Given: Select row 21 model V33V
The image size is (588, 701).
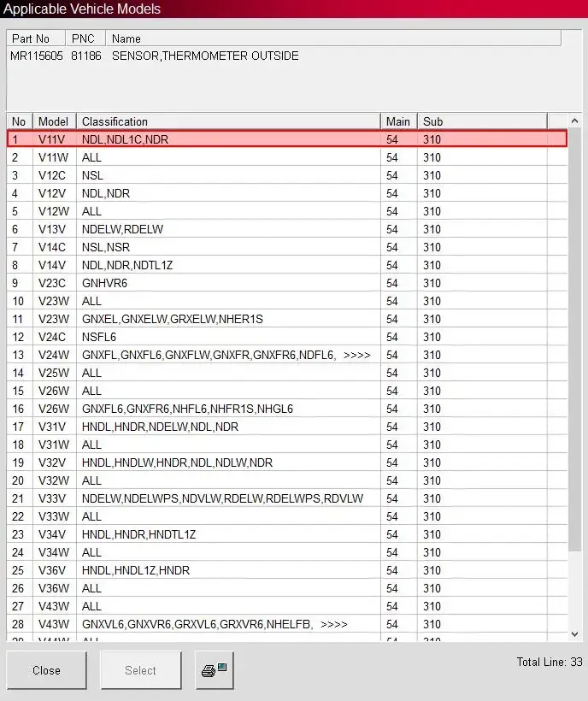Looking at the screenshot, I should (x=287, y=498).
